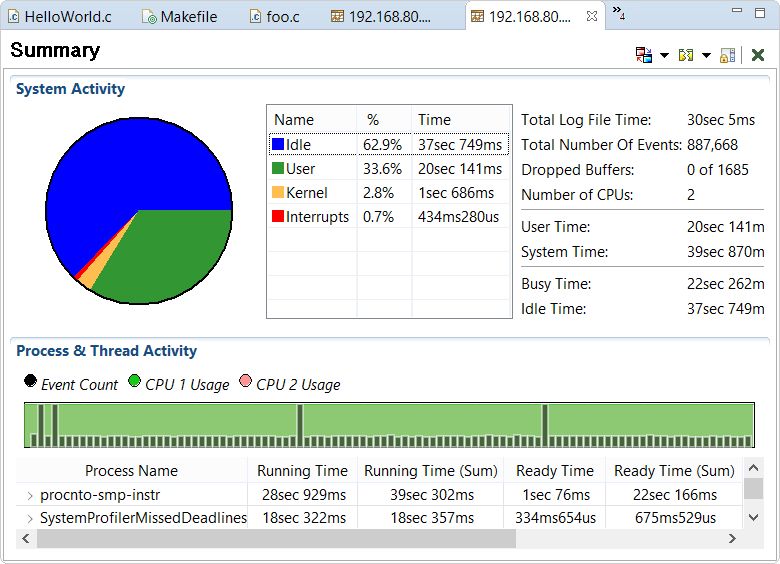
Task: Expand the procnto-smp-instr process row
Action: 30,495
